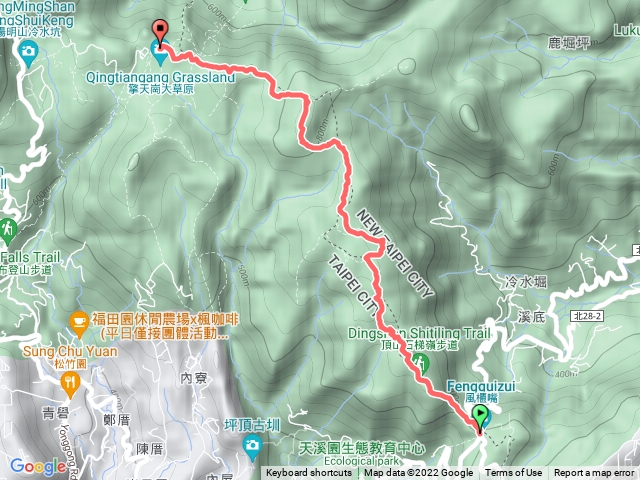
Task: Click the coffee cup icon for 福田園休閒農場
Action: point(79,324)
